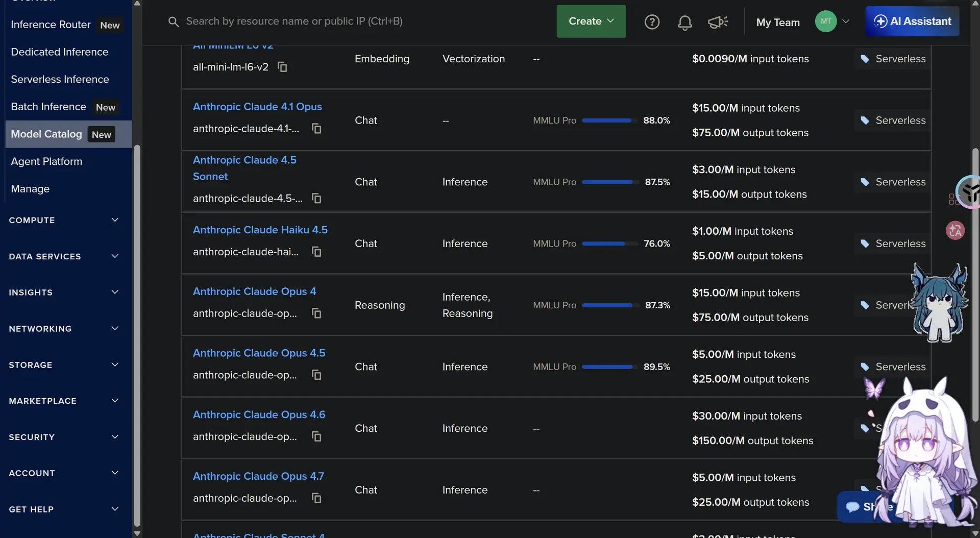Copy the Claude 4.5 Sonnet model ID
The width and height of the screenshot is (980, 538).
(x=316, y=198)
